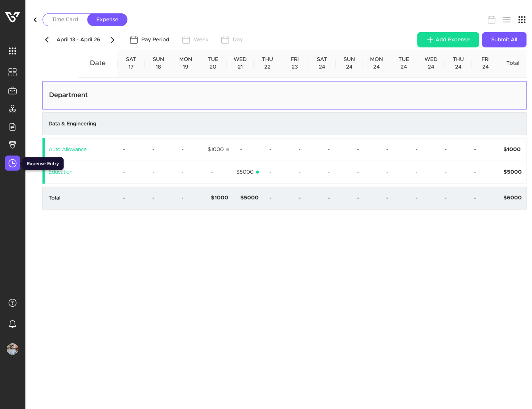Click the green status dot beside $5000

pos(257,172)
